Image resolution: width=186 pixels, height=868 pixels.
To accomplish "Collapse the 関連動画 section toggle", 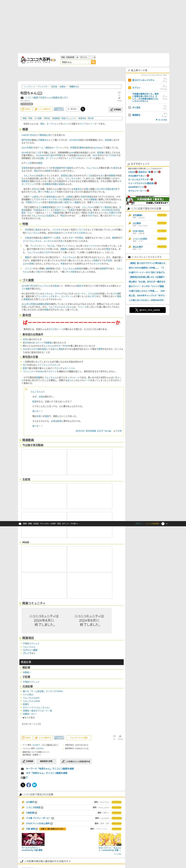I will [20, 440].
